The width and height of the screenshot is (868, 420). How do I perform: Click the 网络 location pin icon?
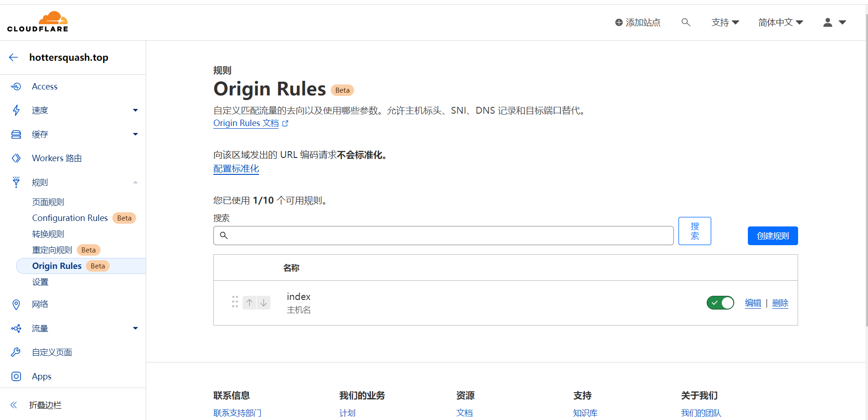16,304
